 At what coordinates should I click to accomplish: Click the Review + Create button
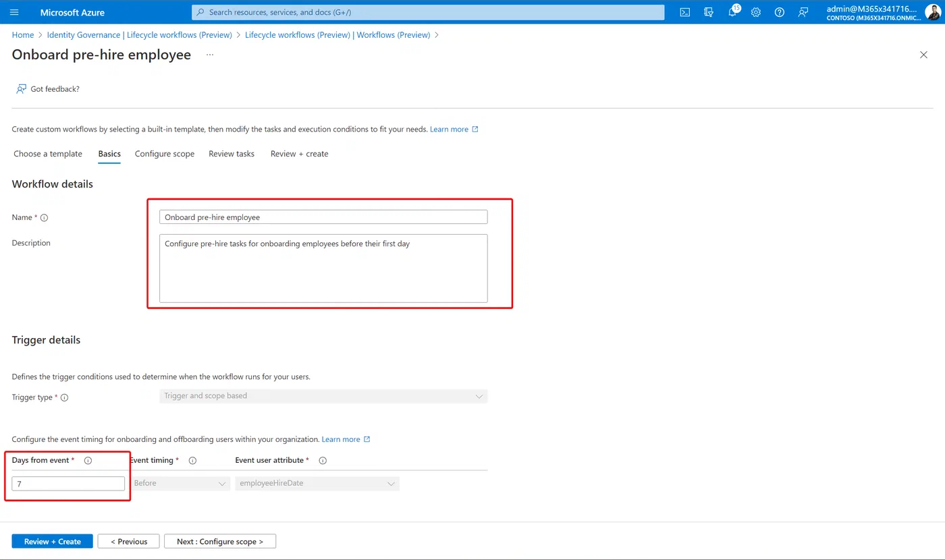click(x=53, y=541)
